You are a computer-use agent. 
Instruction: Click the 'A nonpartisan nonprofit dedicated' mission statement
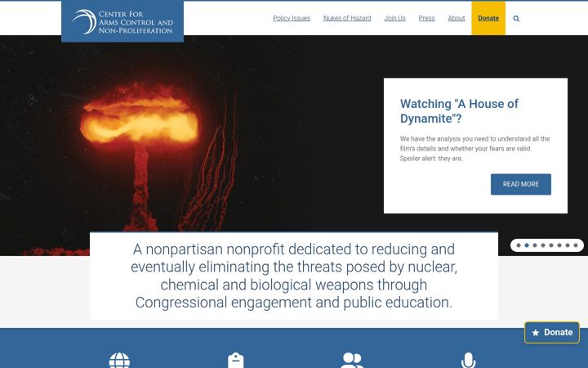point(294,276)
